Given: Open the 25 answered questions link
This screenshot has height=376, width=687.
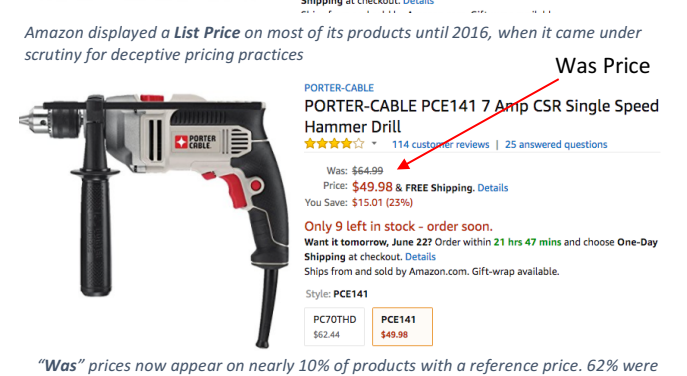Looking at the screenshot, I should 556,145.
